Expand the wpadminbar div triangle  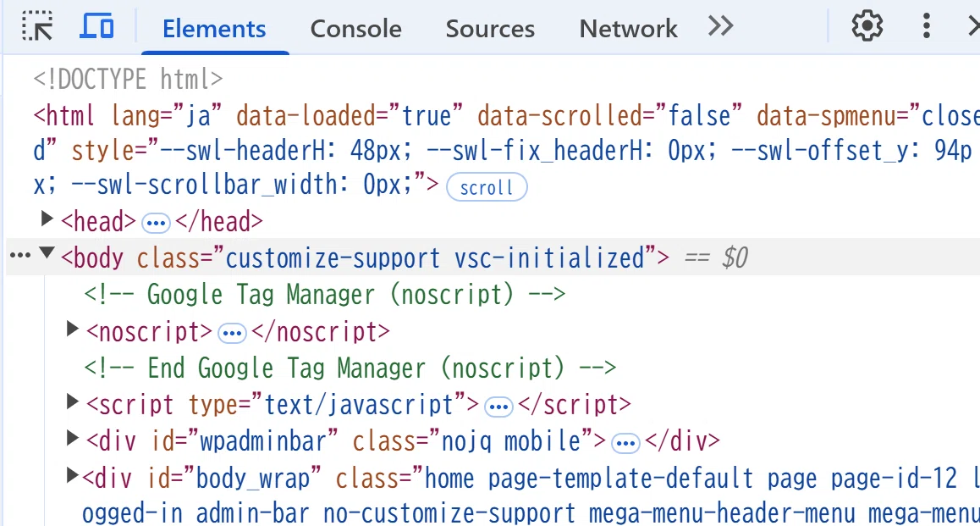(x=73, y=439)
